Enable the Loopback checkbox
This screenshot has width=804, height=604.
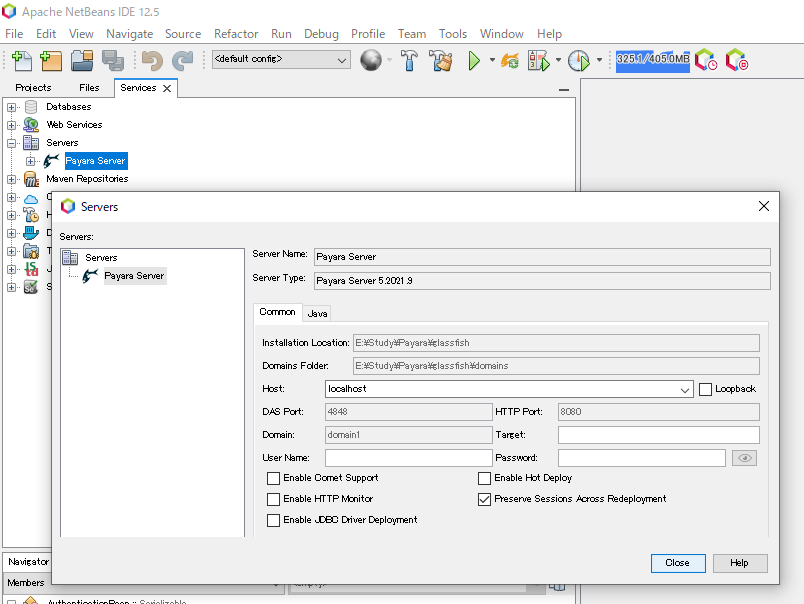point(706,389)
